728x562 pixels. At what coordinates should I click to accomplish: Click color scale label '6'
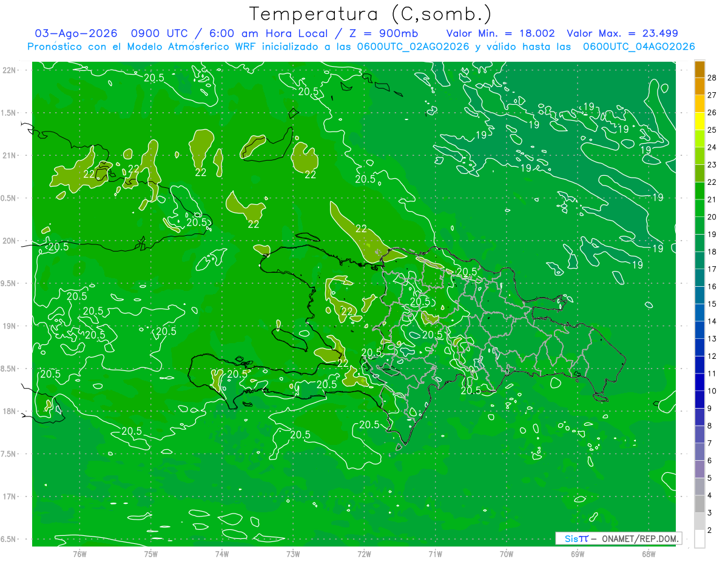click(710, 461)
